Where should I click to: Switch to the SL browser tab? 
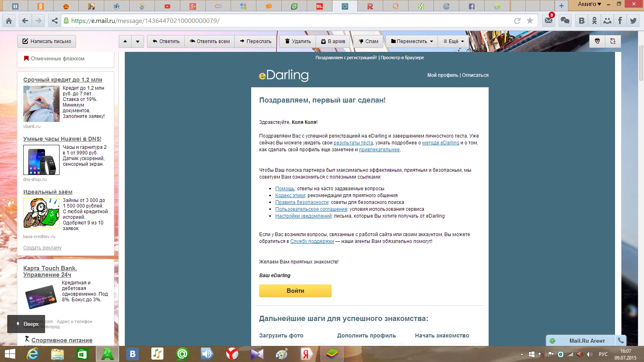click(x=320, y=6)
